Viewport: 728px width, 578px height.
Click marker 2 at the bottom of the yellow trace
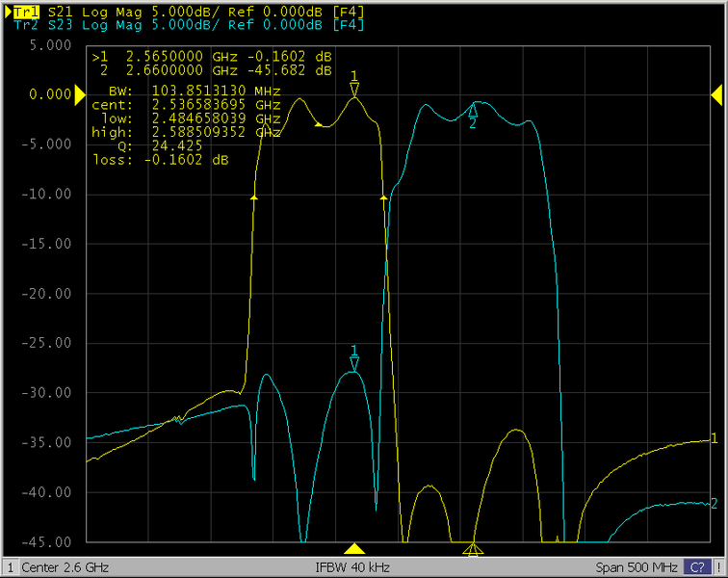(472, 549)
